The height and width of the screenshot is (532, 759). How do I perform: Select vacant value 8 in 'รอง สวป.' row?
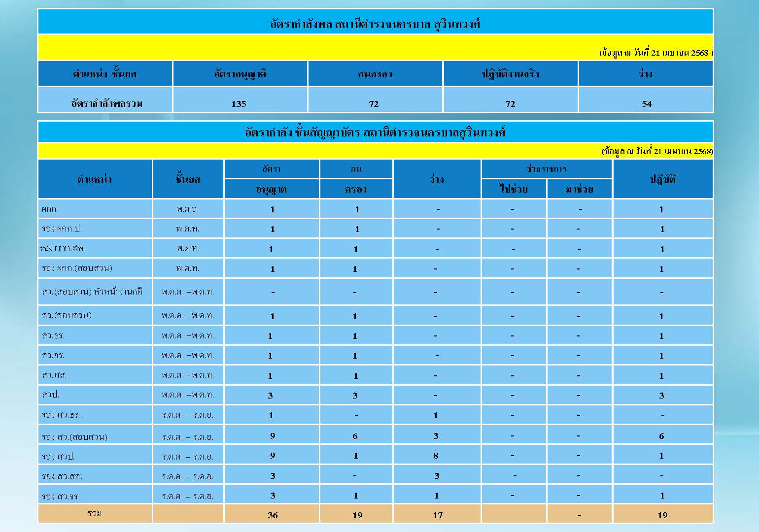[436, 456]
